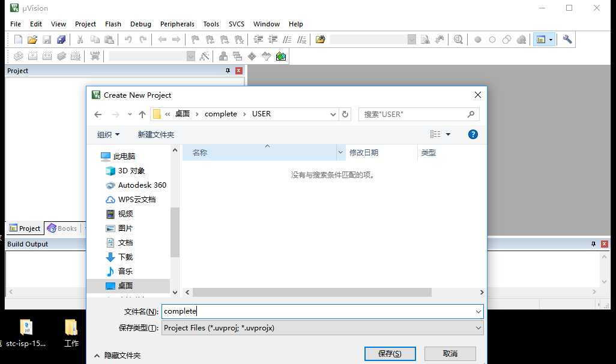
Task: Click the 搜索"USER" search box
Action: pyautogui.click(x=419, y=114)
